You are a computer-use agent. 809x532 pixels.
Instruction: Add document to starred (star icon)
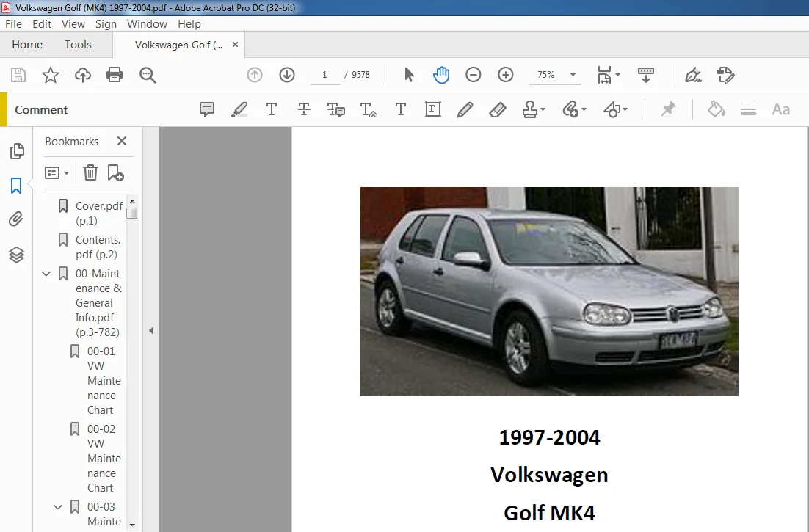click(51, 76)
